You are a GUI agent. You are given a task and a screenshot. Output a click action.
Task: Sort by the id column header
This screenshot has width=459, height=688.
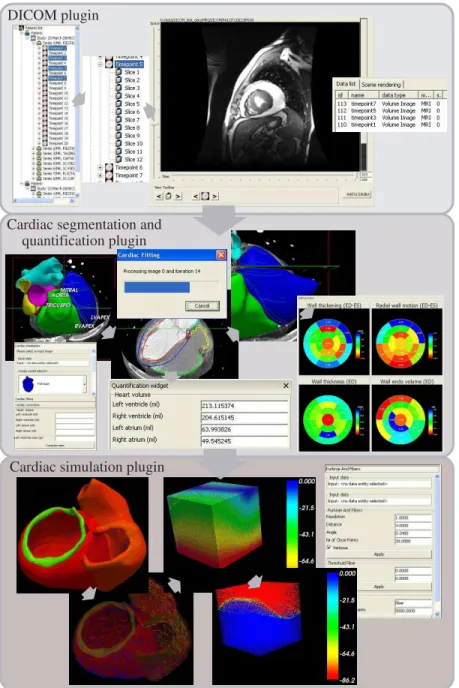point(341,95)
